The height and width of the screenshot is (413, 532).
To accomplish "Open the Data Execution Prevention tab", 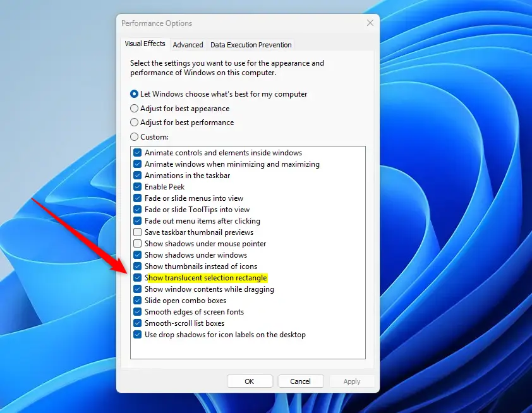I will pyautogui.click(x=251, y=45).
